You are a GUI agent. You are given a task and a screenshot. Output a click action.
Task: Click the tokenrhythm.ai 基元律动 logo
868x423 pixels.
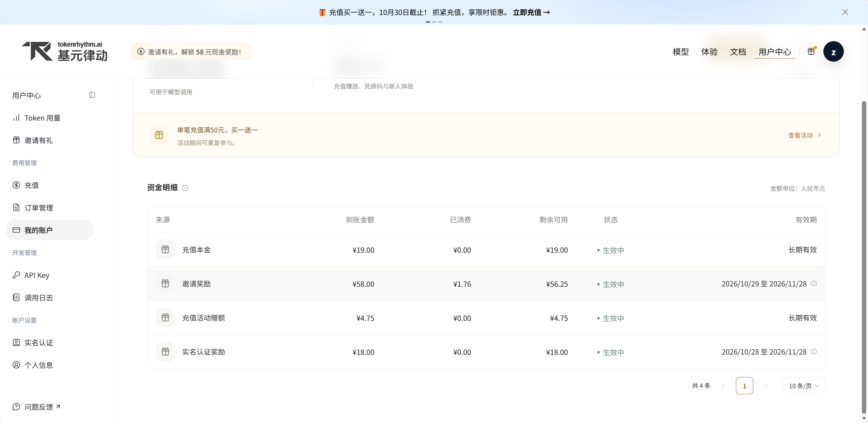point(65,51)
